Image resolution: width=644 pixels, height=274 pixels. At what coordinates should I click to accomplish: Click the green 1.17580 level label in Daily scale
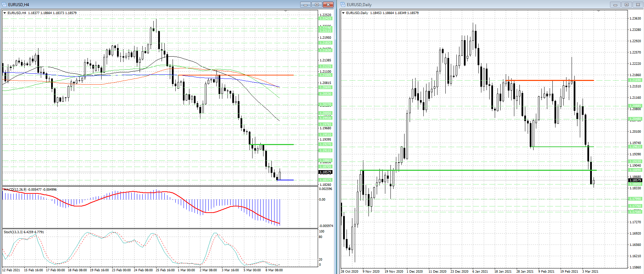point(635,212)
